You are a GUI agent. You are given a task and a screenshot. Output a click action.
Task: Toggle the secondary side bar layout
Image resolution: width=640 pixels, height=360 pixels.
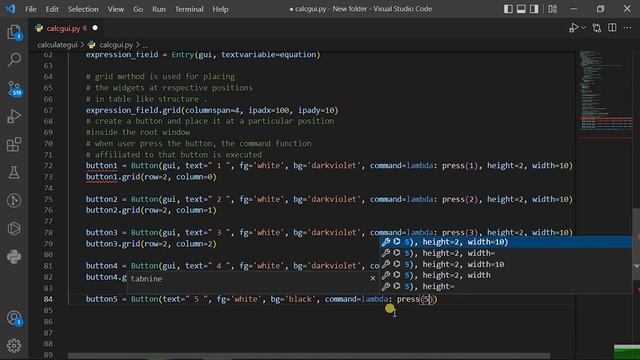(534, 9)
